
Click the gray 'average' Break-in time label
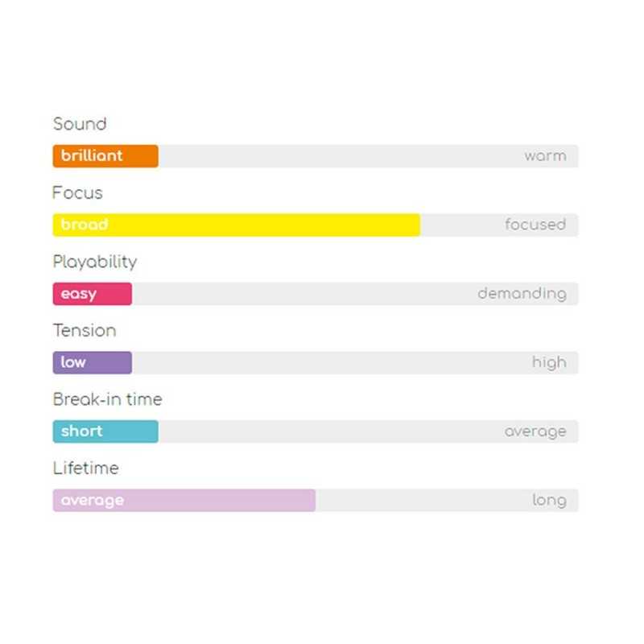(x=535, y=431)
